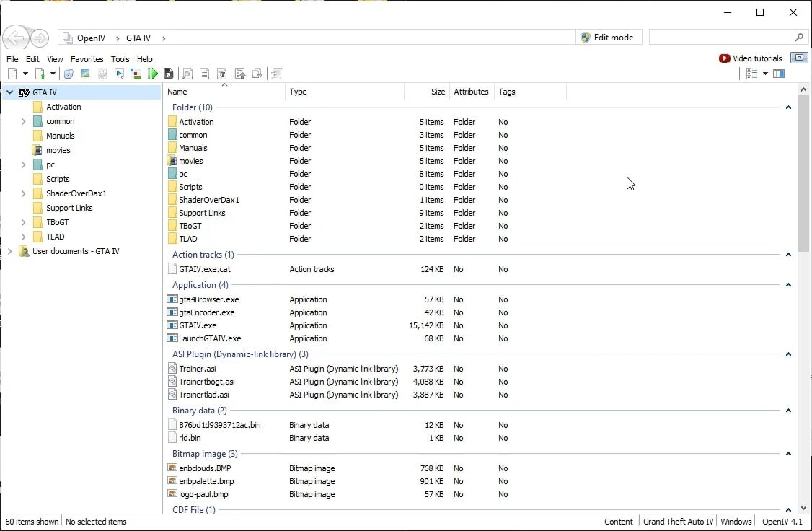Click the texture image tool icon in toolbar
This screenshot has height=531, width=812.
pos(85,74)
